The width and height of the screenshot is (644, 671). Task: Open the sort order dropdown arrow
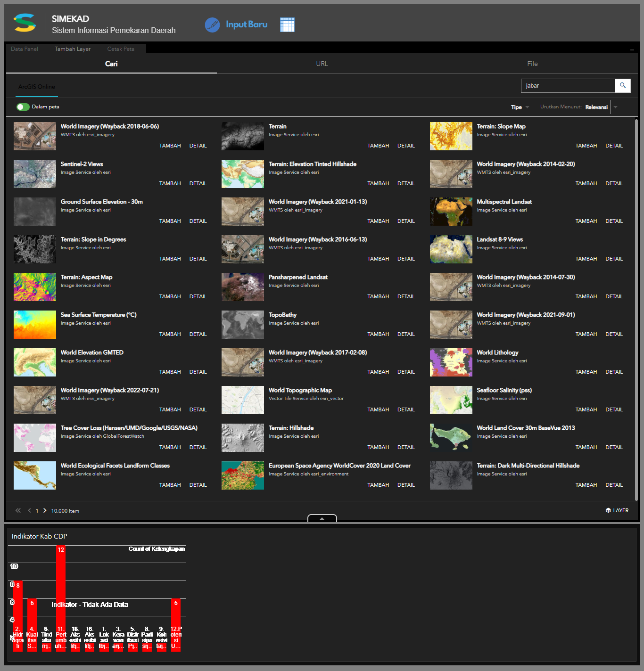pos(615,107)
